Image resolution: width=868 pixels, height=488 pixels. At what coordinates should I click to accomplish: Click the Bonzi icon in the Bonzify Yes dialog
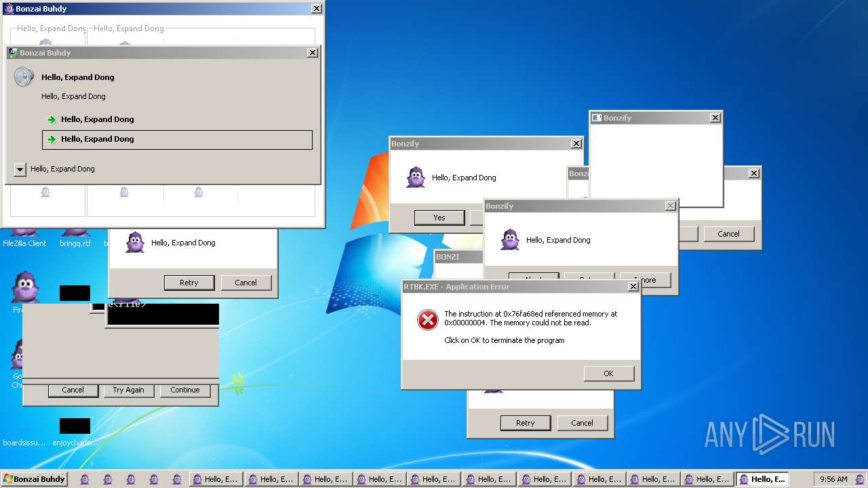point(416,178)
